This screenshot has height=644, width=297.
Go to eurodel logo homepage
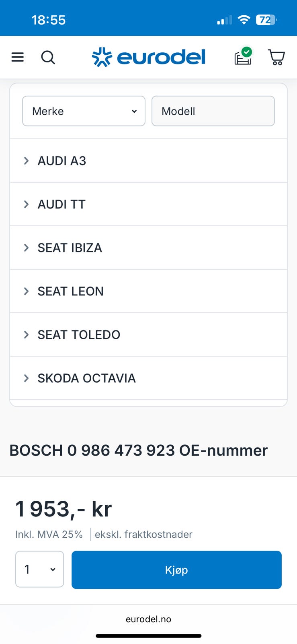coord(148,57)
